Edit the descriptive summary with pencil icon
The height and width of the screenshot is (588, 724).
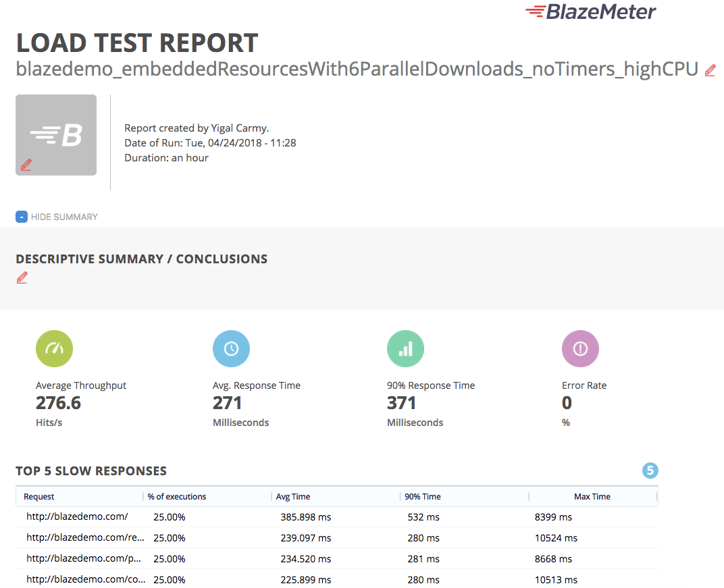tap(22, 277)
